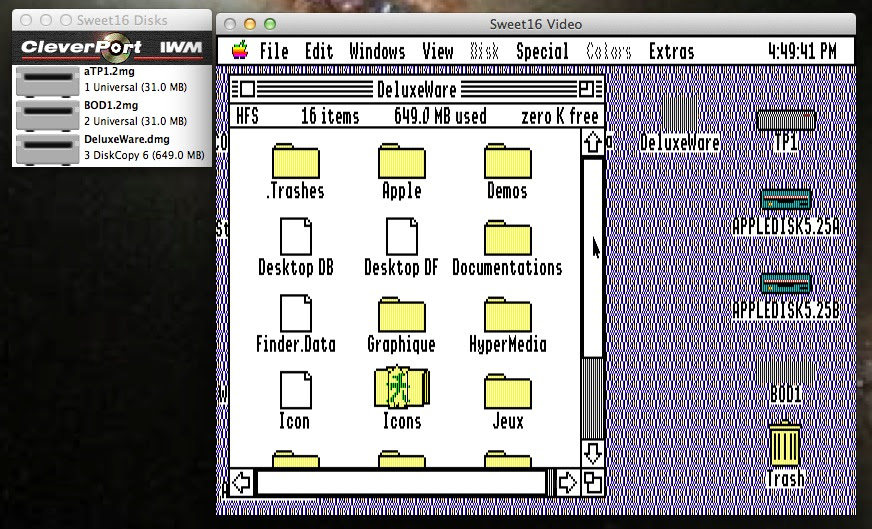This screenshot has height=529, width=872.
Task: Click the HFS label in window header
Action: (x=247, y=116)
